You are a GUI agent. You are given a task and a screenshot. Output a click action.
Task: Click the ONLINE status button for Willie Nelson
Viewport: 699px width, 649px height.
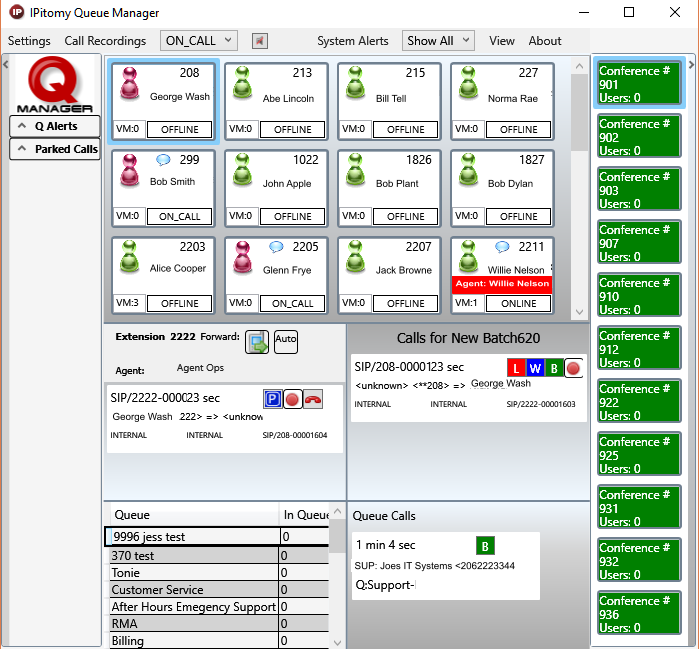pyautogui.click(x=517, y=303)
